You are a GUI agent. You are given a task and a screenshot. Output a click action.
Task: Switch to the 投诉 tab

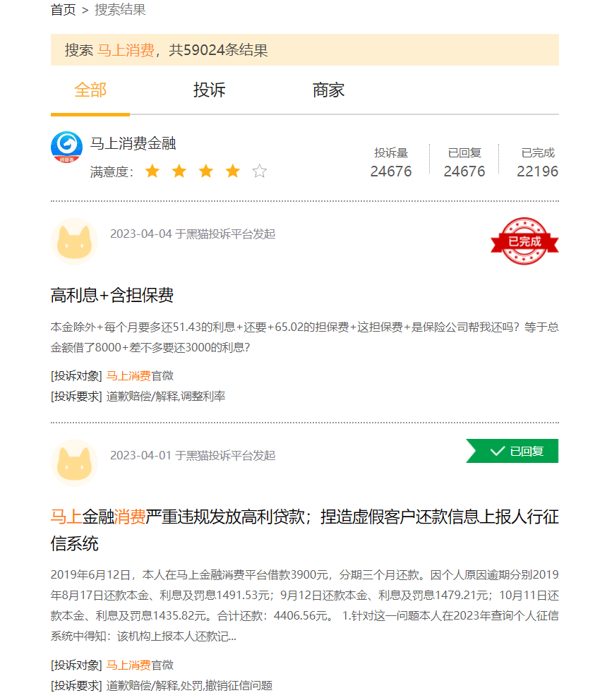210,90
